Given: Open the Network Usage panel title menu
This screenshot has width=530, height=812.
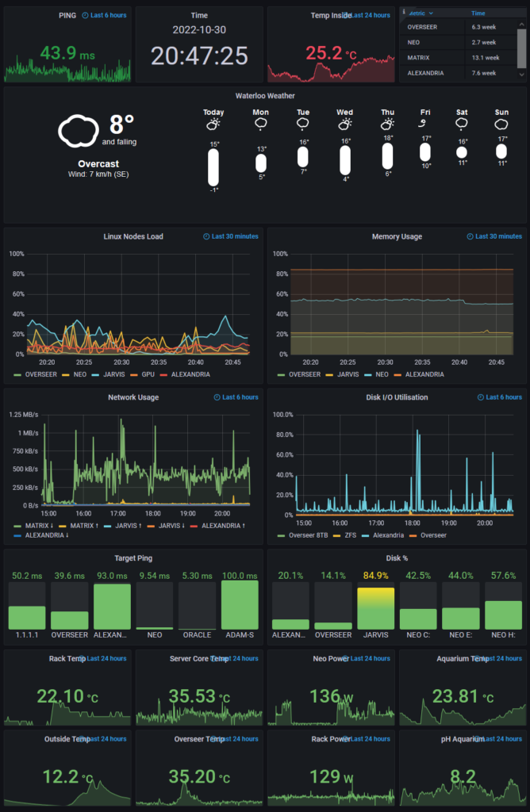Looking at the screenshot, I should pyautogui.click(x=132, y=397).
